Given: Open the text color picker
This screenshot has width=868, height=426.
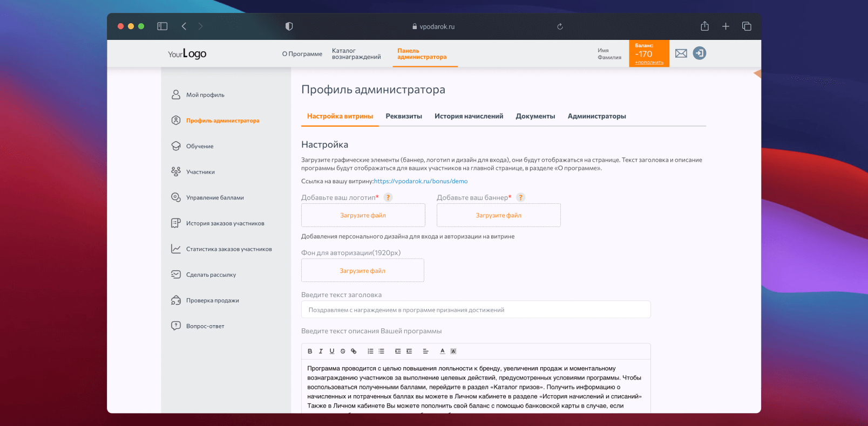Looking at the screenshot, I should [x=442, y=351].
